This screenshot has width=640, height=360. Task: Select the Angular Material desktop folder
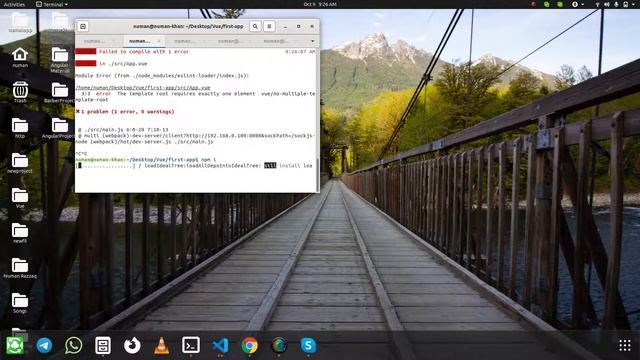(60, 60)
